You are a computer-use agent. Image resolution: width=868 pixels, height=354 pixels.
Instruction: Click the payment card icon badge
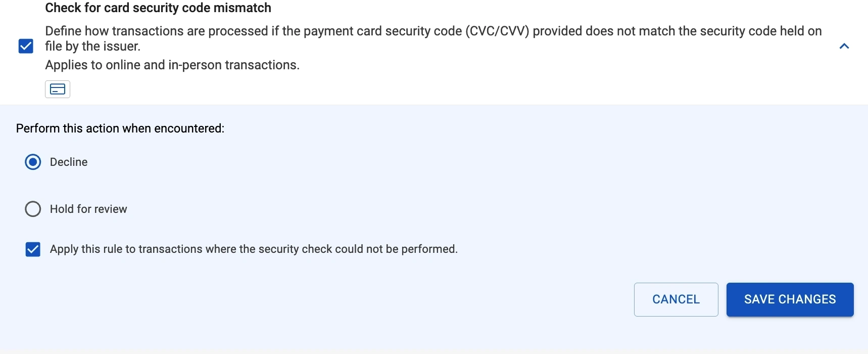58,90
